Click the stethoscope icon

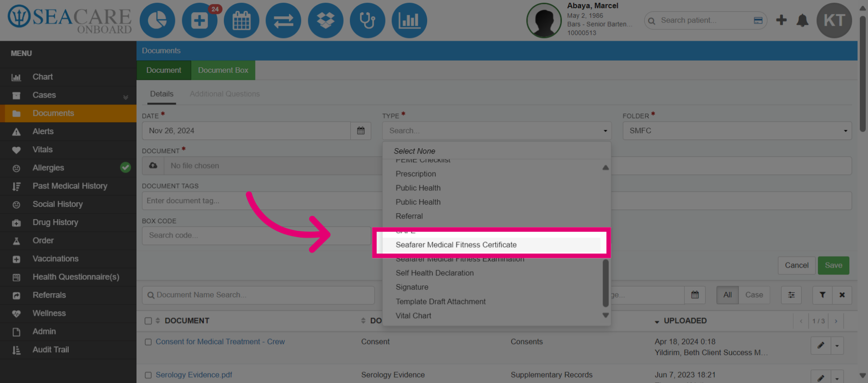[x=368, y=20]
